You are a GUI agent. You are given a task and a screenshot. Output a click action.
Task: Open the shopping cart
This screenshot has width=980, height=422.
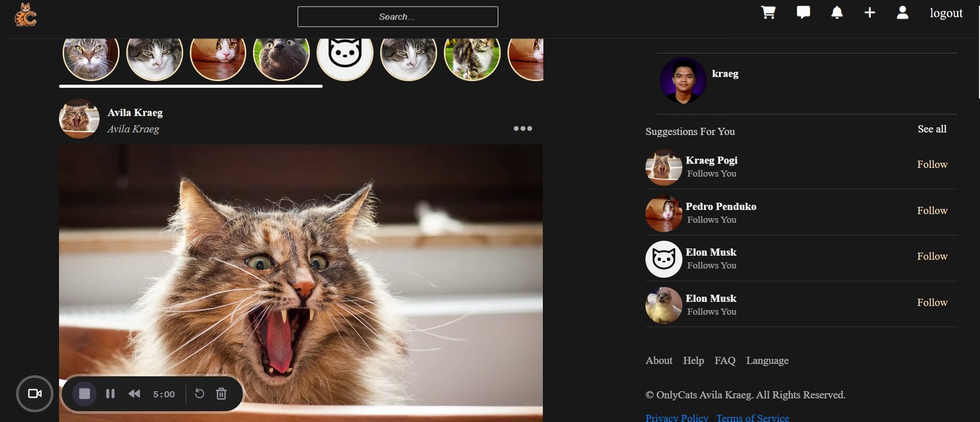click(x=768, y=12)
